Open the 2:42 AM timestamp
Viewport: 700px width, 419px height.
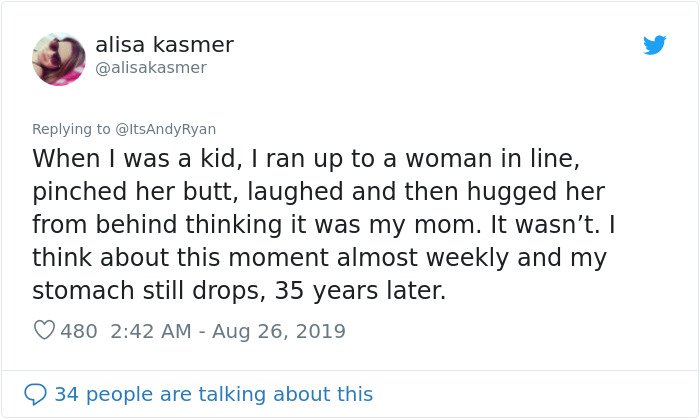click(150, 331)
